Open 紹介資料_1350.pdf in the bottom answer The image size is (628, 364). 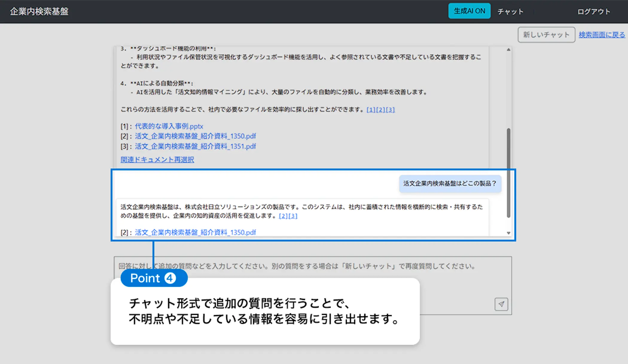(x=195, y=232)
